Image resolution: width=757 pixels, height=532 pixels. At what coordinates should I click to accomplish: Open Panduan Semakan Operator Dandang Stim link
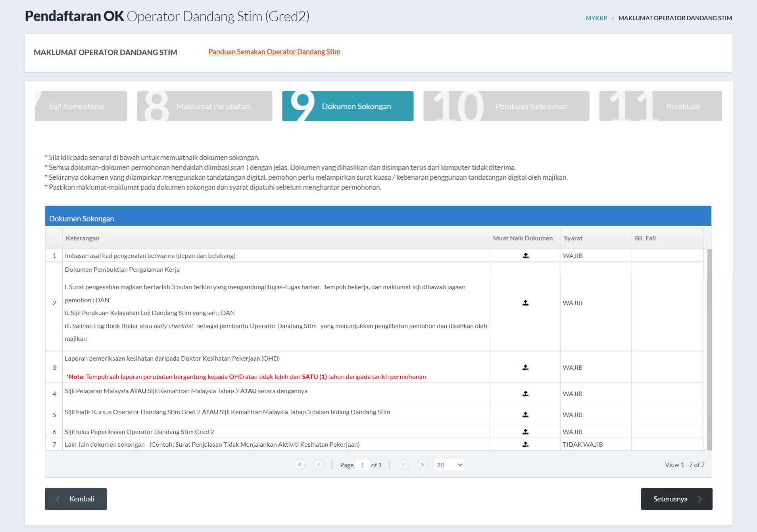274,52
